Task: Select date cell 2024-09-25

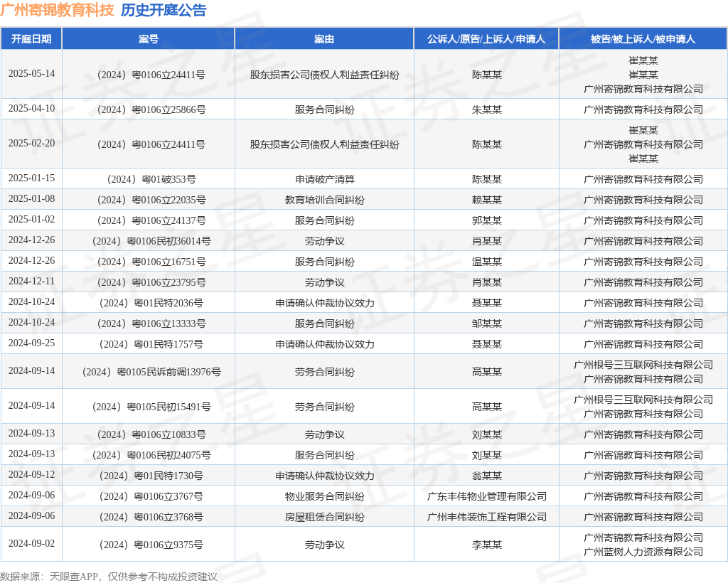Action: click(x=31, y=343)
